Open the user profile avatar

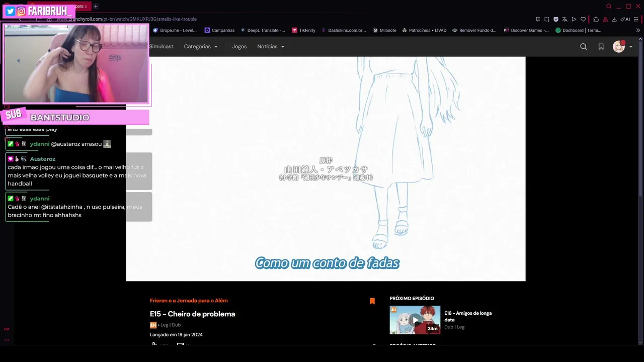pyautogui.click(x=619, y=46)
